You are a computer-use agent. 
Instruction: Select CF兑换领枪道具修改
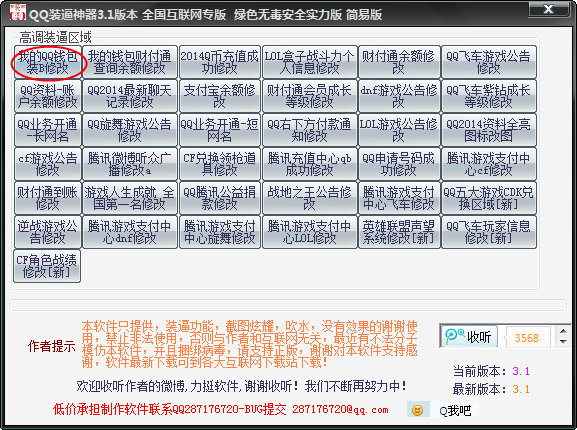point(220,164)
